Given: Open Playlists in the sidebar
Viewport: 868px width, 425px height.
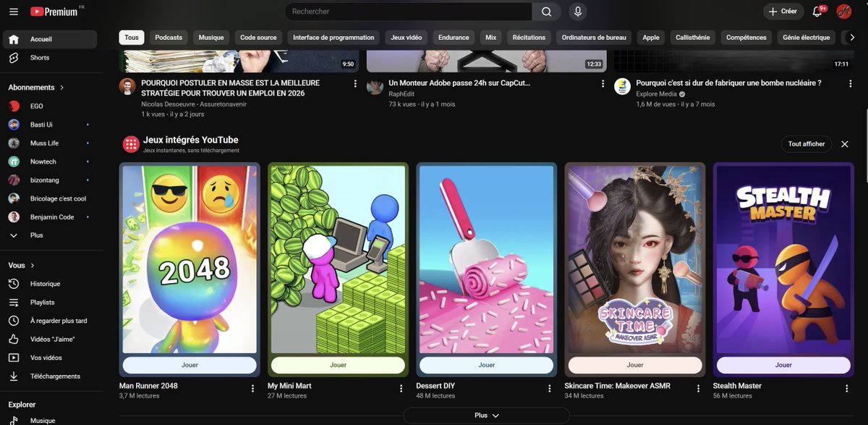Looking at the screenshot, I should coord(49,302).
